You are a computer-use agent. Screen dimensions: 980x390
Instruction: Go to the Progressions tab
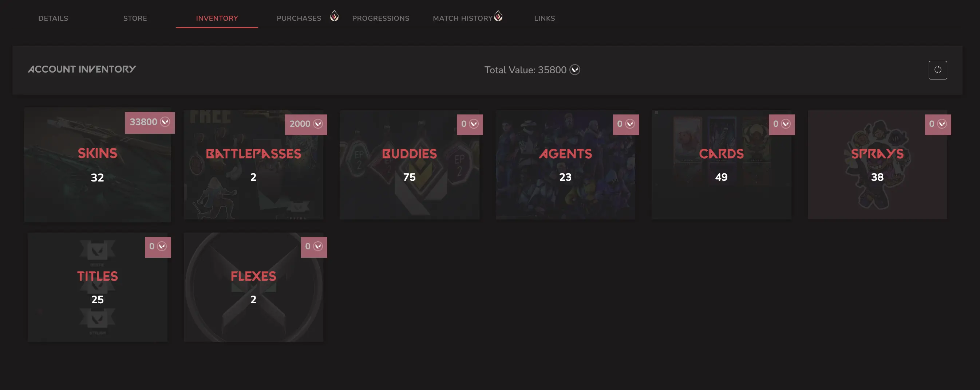click(x=380, y=18)
